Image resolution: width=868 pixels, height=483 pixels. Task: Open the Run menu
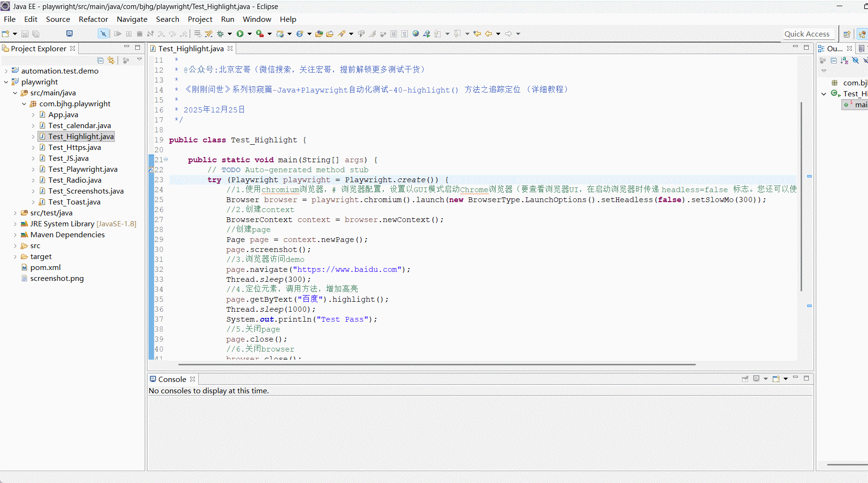tap(228, 19)
